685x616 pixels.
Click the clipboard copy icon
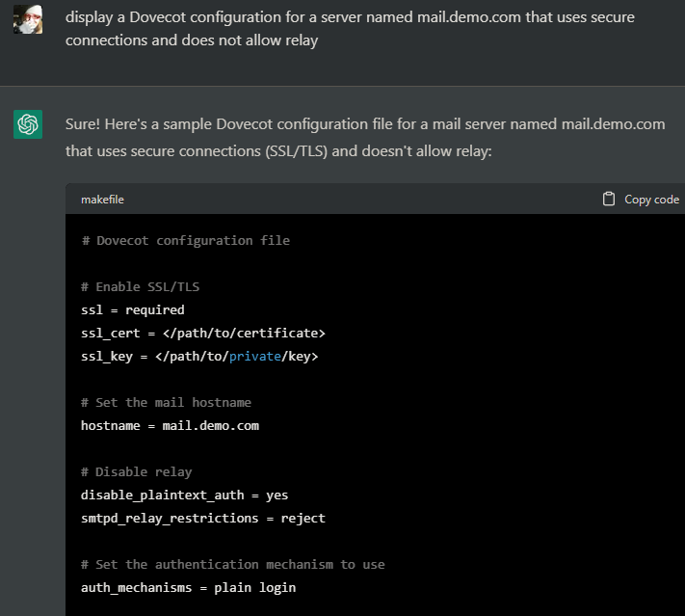point(609,199)
